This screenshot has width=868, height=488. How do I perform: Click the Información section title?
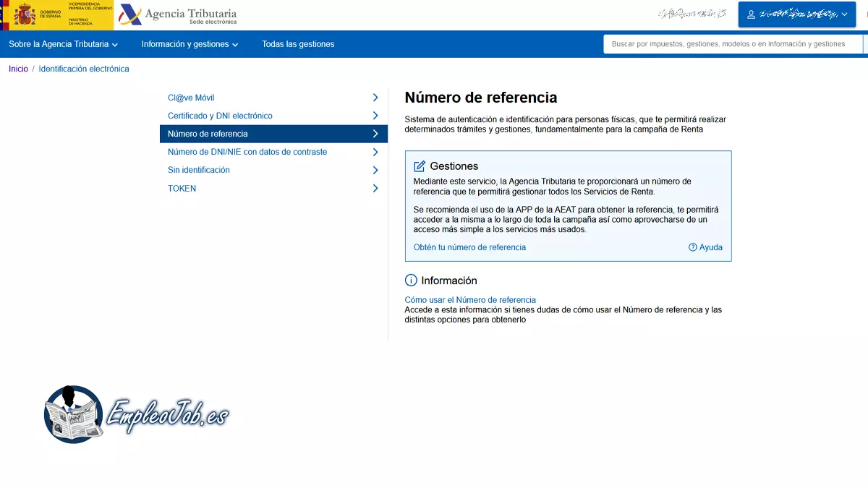(x=449, y=281)
